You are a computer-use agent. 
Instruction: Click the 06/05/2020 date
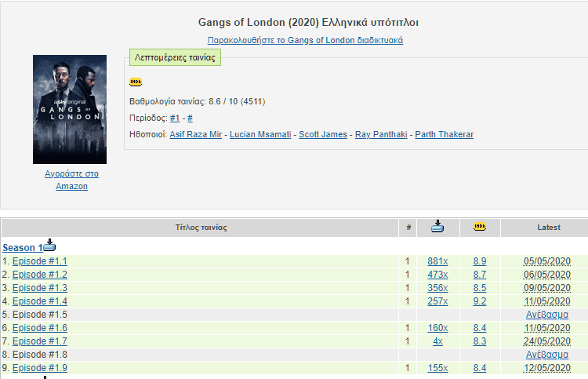pyautogui.click(x=547, y=275)
